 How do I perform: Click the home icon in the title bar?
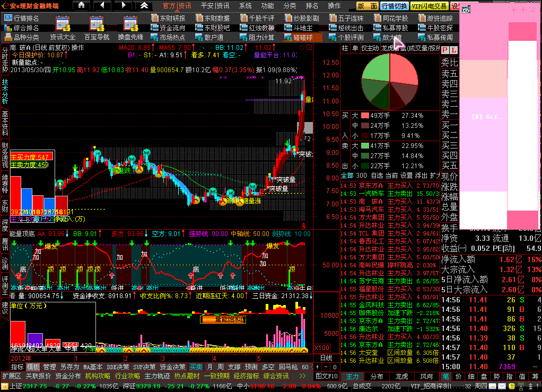tap(81, 5)
